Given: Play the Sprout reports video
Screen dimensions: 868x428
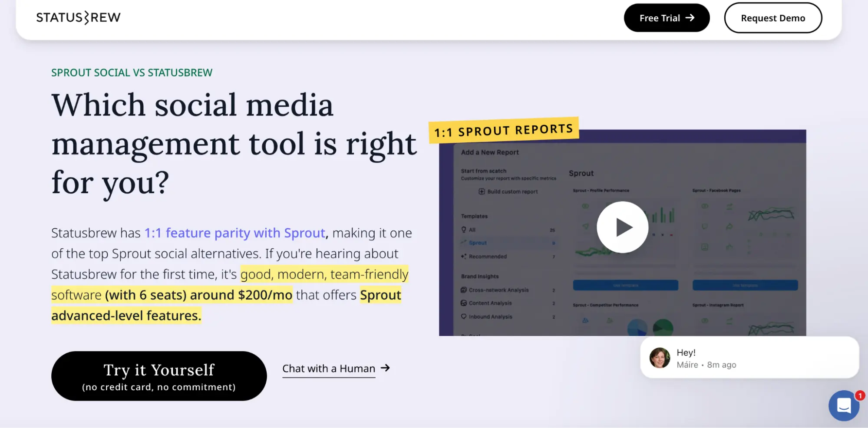Looking at the screenshot, I should [622, 227].
